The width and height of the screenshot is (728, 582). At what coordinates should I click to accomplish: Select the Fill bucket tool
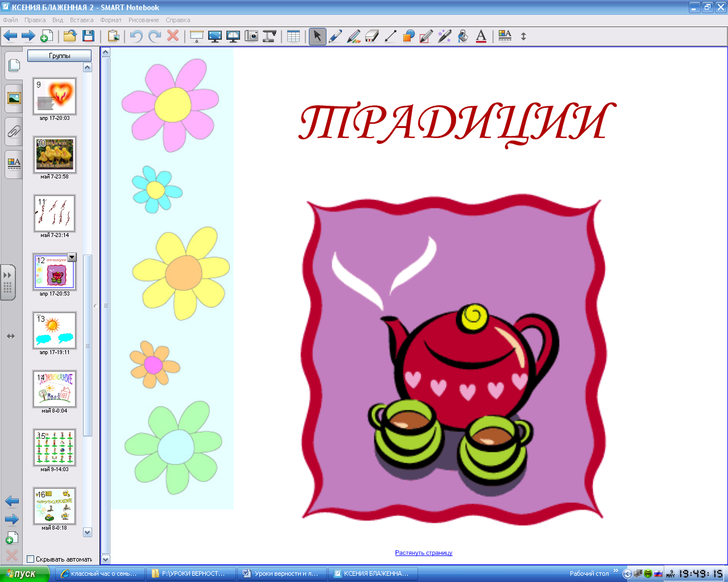point(463,36)
